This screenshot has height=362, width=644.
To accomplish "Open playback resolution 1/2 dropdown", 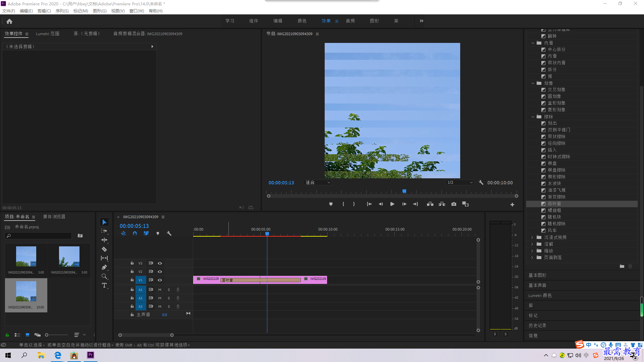I will coord(460,183).
